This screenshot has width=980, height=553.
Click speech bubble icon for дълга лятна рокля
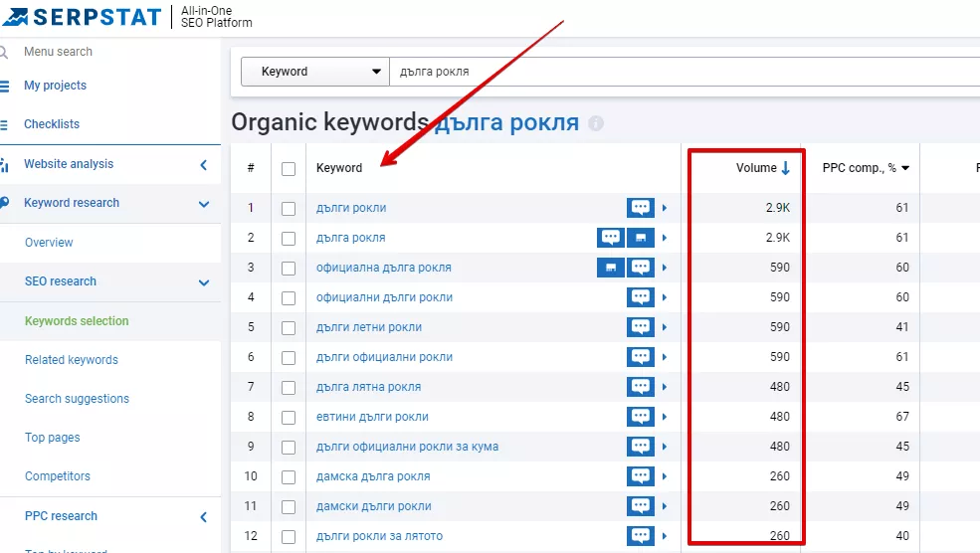(x=641, y=387)
